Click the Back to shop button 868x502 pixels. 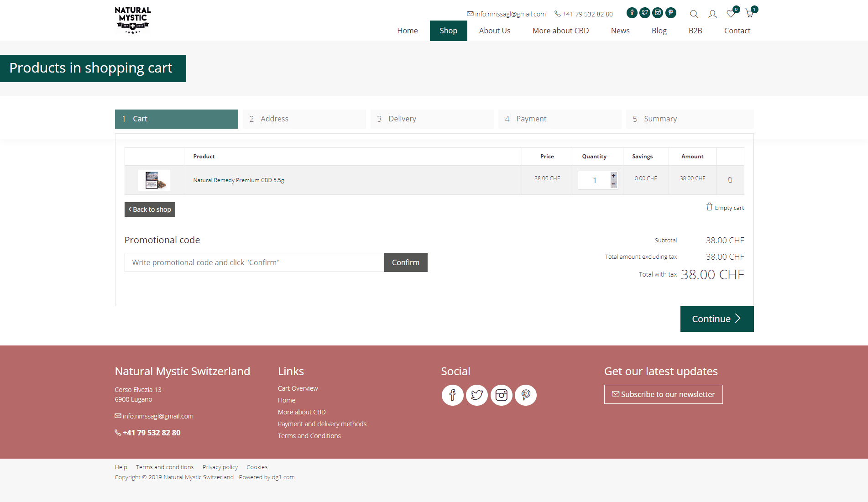tap(150, 209)
